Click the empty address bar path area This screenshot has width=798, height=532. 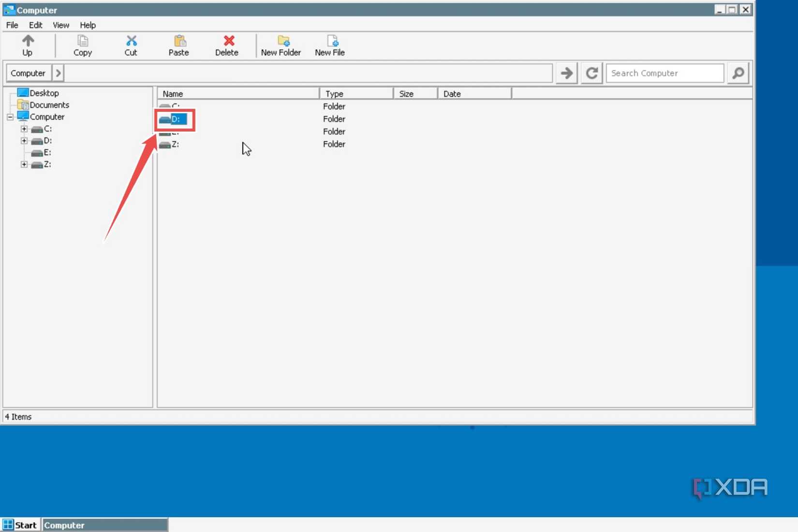[x=309, y=73]
